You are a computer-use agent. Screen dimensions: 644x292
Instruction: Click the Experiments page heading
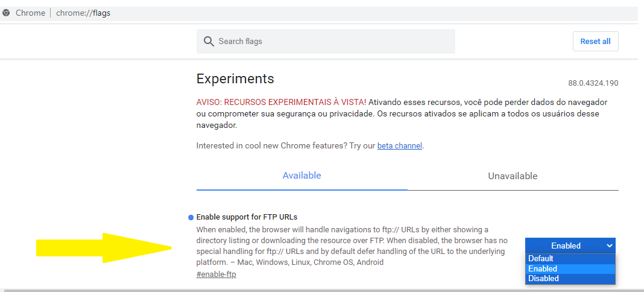(235, 78)
